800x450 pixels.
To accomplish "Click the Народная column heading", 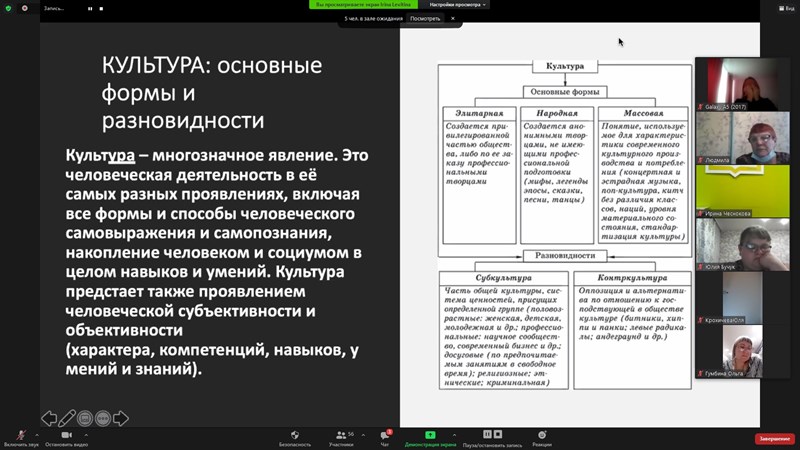I will tap(557, 113).
